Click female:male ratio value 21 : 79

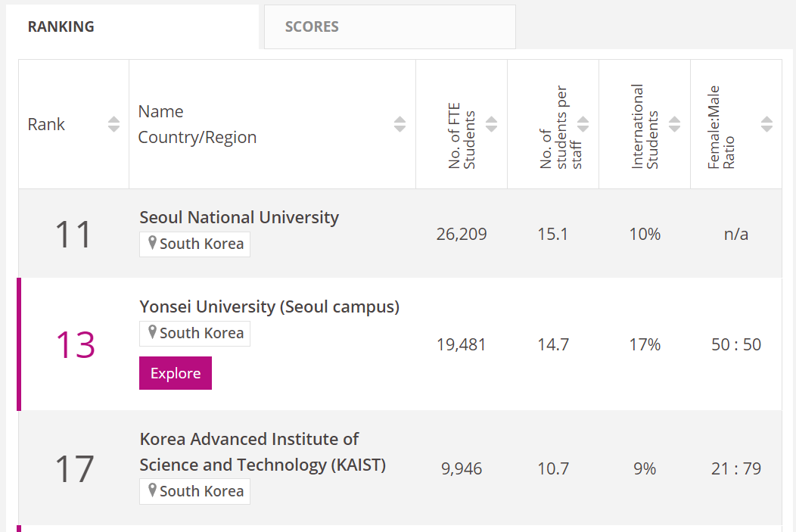(736, 469)
